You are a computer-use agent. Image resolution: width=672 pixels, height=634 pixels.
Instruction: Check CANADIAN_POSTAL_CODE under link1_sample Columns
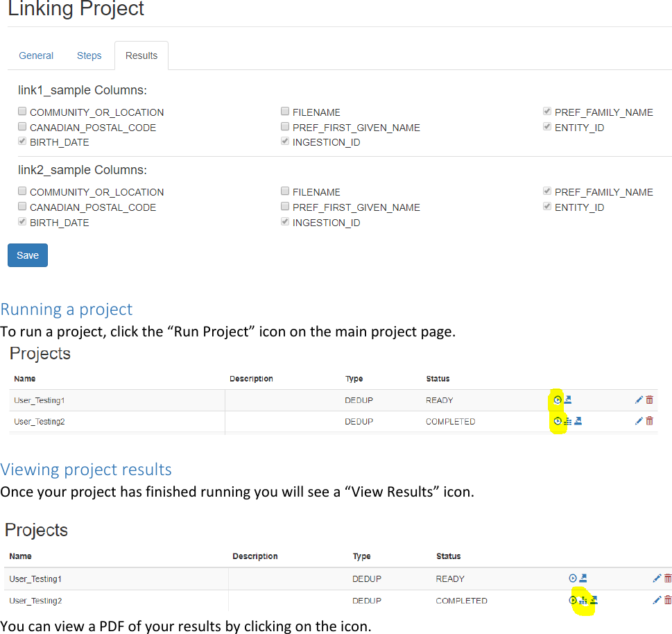point(22,126)
